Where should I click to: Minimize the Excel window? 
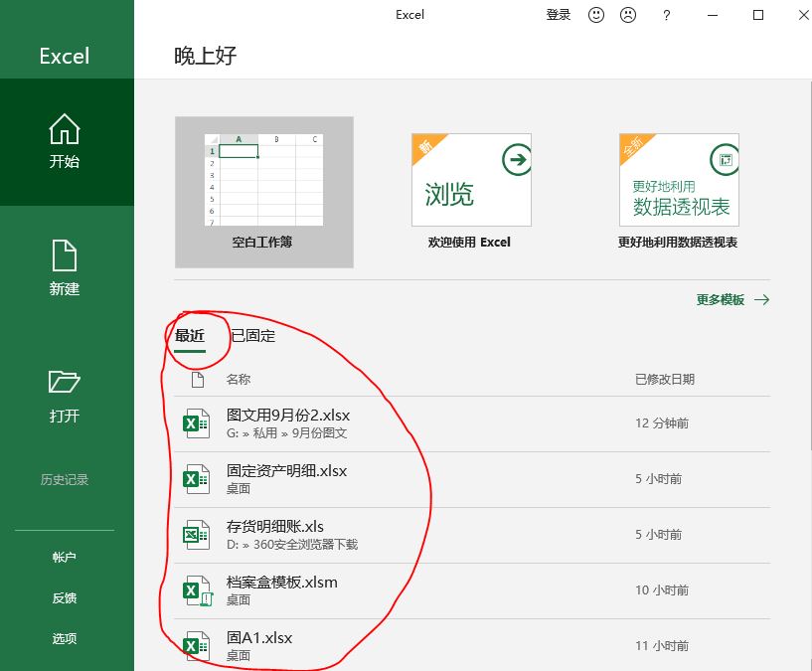713,15
